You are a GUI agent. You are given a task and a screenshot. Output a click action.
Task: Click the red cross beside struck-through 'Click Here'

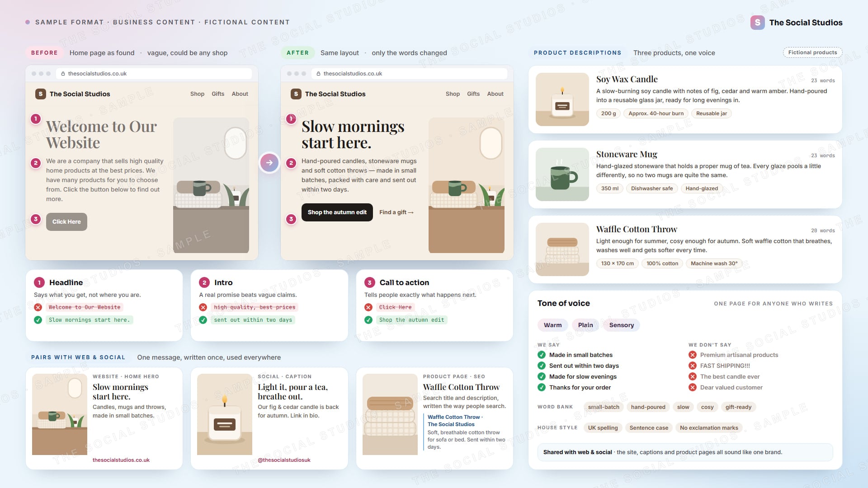pyautogui.click(x=368, y=307)
